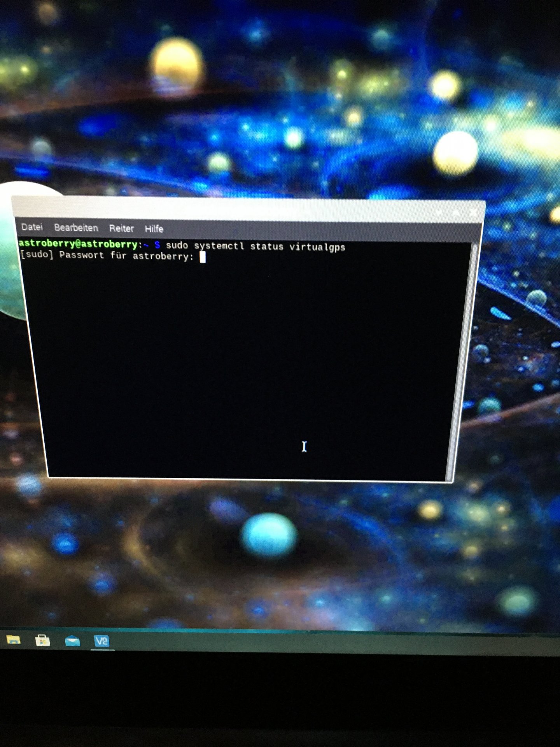
Task: Focus the sudo password cursor block
Action: (203, 257)
